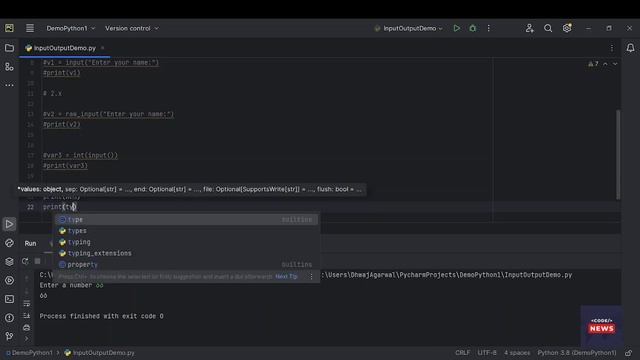640x360 pixels.
Task: Open more run actions in the title bar
Action: 489,28
